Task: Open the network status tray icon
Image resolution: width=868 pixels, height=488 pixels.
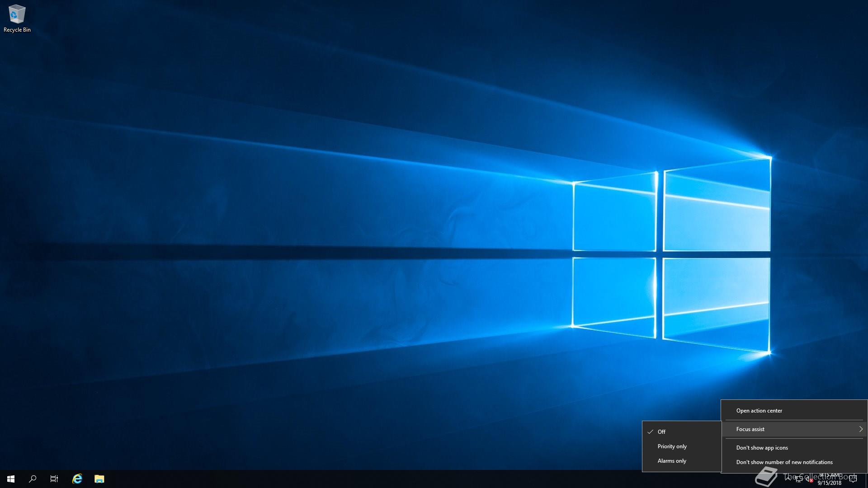Action: pos(799,479)
